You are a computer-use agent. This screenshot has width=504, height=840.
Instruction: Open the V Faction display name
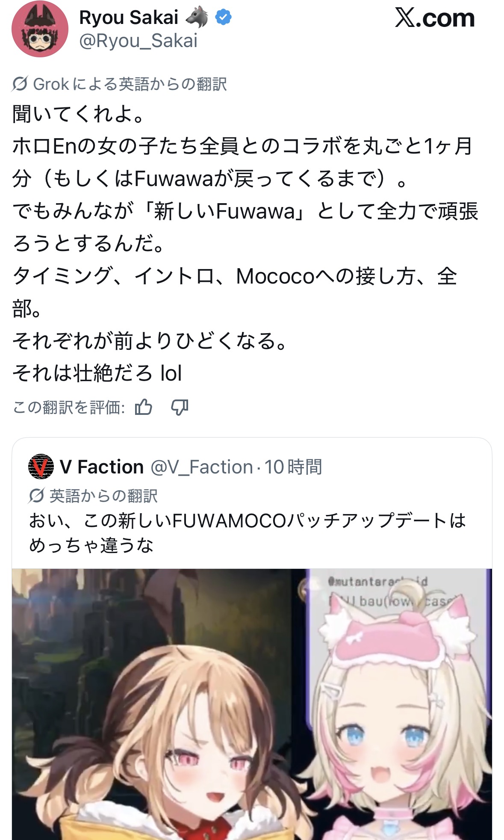coord(102,467)
